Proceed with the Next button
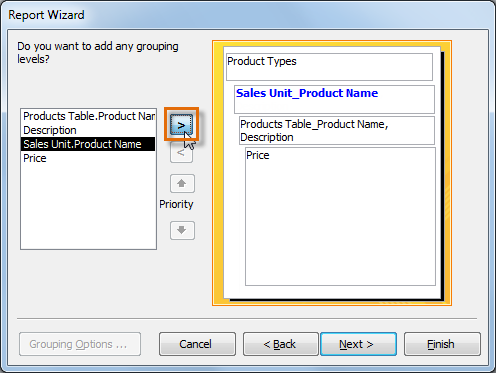This screenshot has width=496, height=373. 358,344
